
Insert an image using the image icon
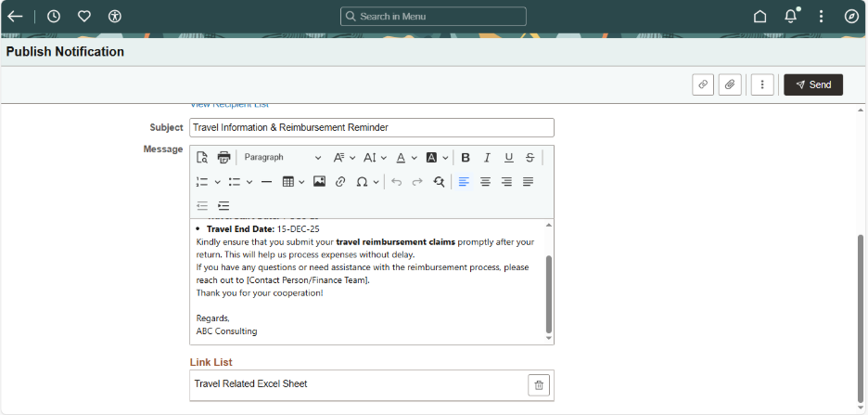(319, 182)
